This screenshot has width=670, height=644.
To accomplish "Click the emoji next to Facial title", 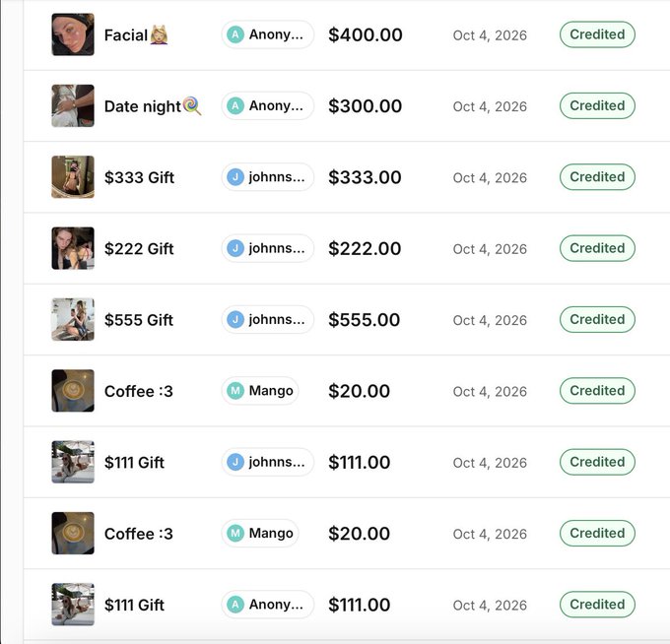I will click(159, 35).
